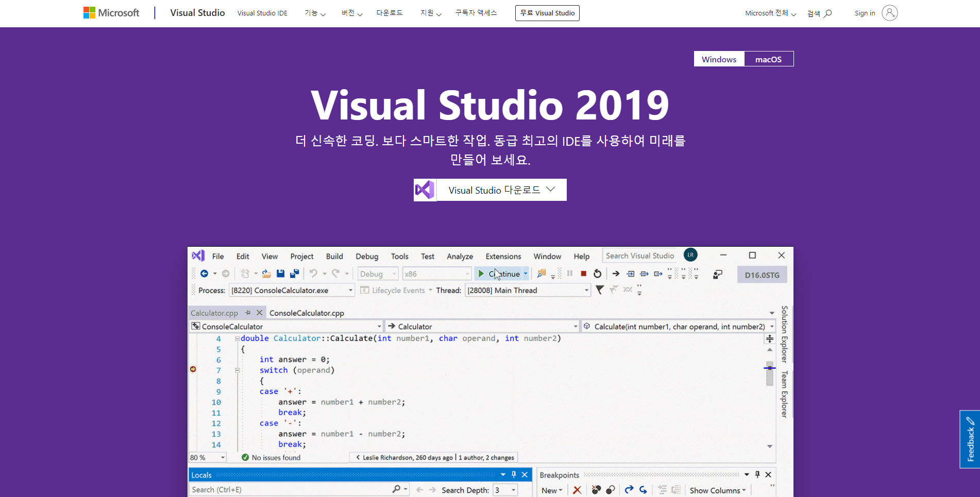Click the undo arrow icon
Screen dimensions: 980x497
coord(313,273)
